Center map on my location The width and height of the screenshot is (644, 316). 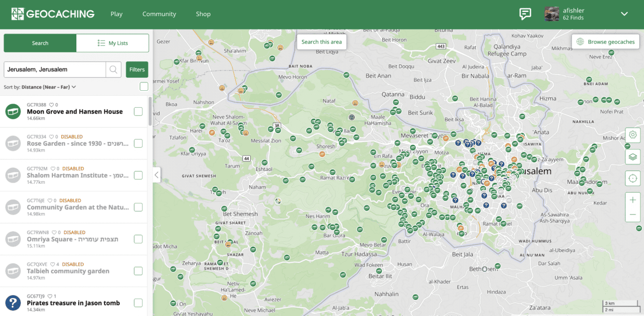point(633,179)
